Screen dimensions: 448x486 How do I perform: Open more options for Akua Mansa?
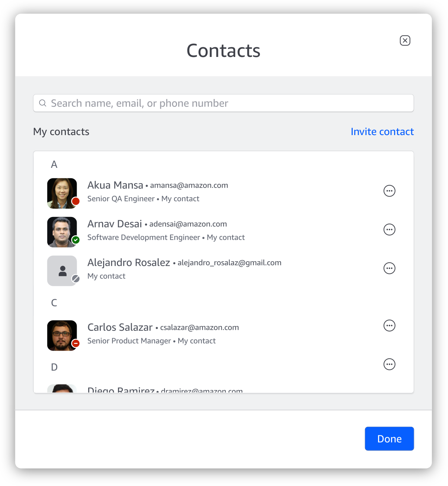pyautogui.click(x=389, y=191)
